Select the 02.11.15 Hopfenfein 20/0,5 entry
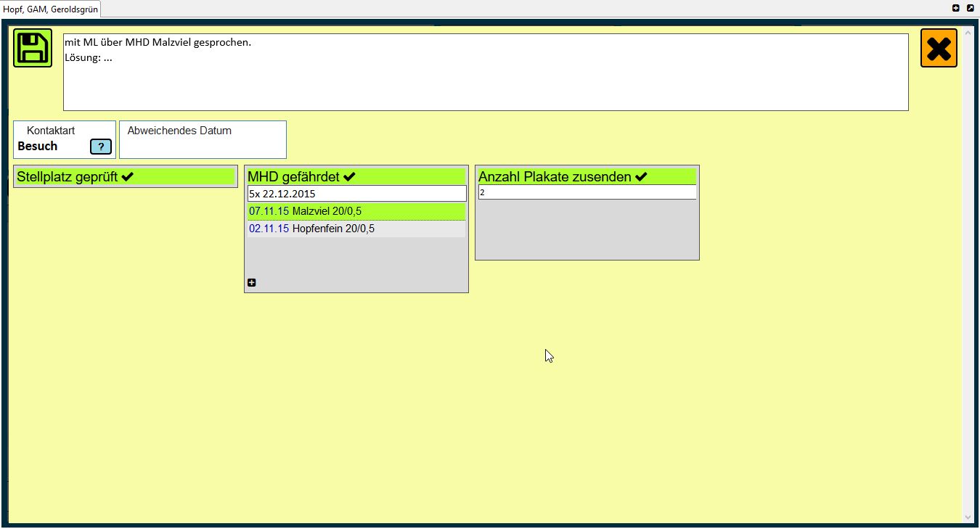Viewport: 980px width, 529px height. [x=356, y=229]
